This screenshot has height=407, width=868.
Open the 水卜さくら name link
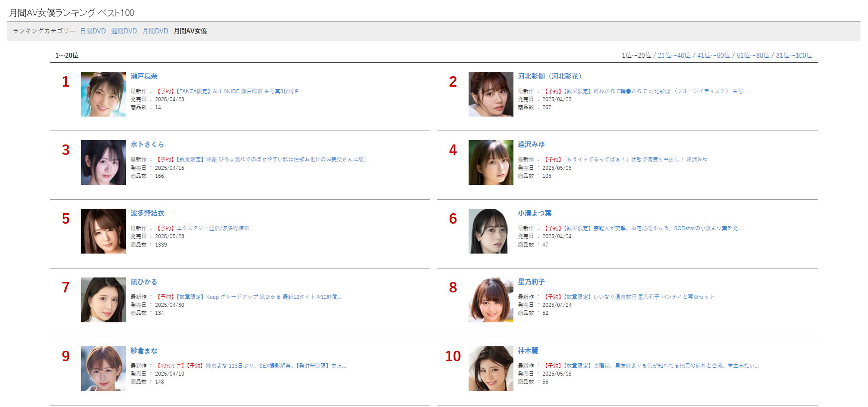coord(147,144)
